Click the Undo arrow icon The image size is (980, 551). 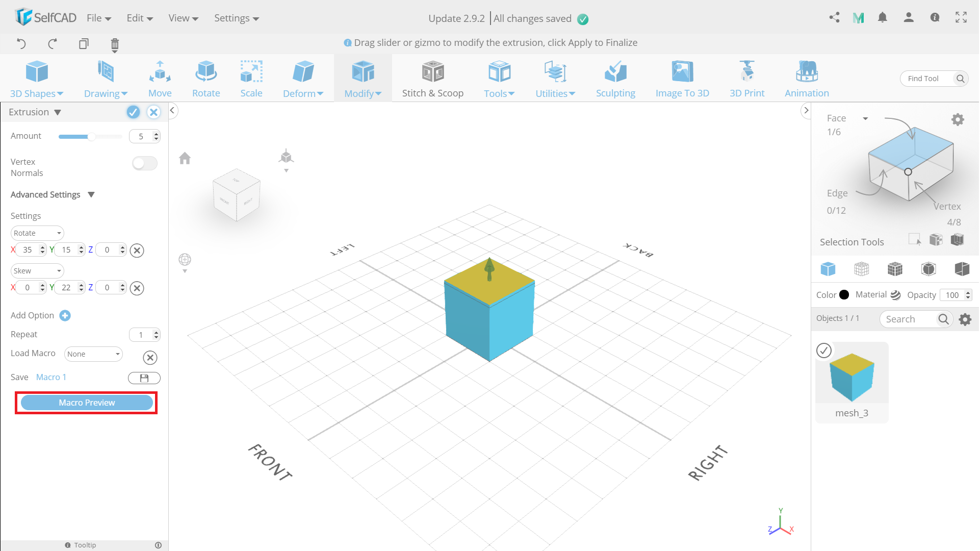coord(21,44)
